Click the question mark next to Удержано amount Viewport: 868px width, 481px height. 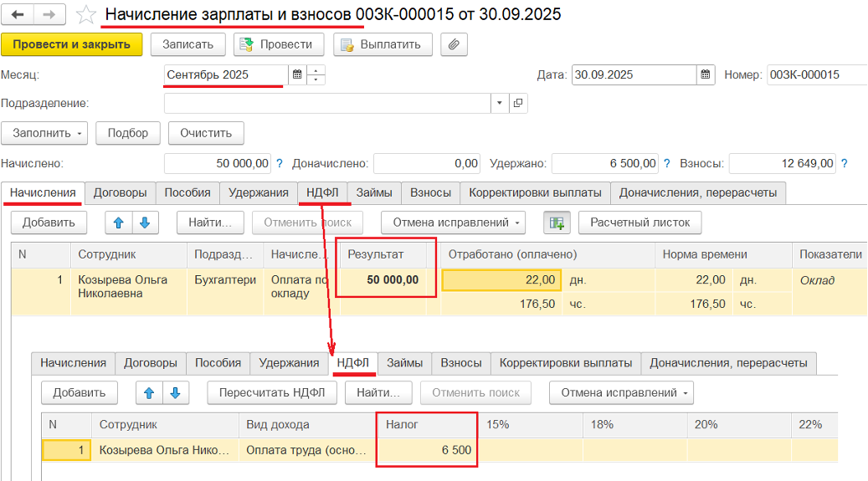(666, 163)
